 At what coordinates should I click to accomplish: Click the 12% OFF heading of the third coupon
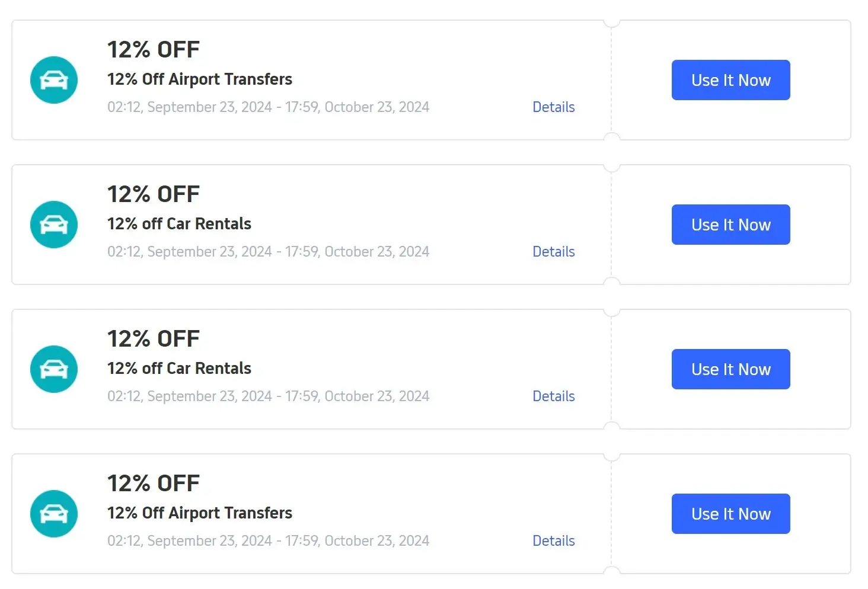154,339
